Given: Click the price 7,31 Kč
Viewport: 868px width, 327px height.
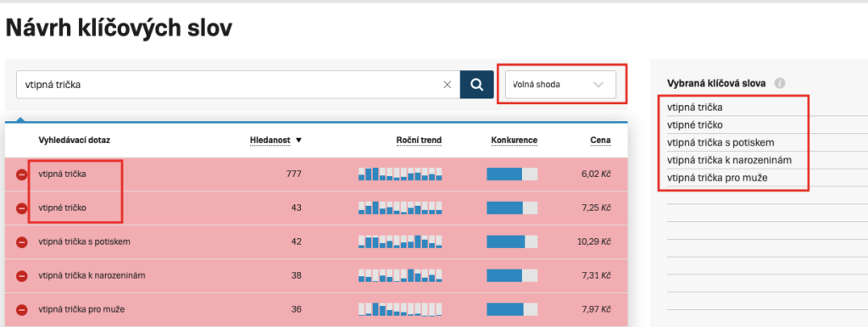Looking at the screenshot, I should (596, 275).
